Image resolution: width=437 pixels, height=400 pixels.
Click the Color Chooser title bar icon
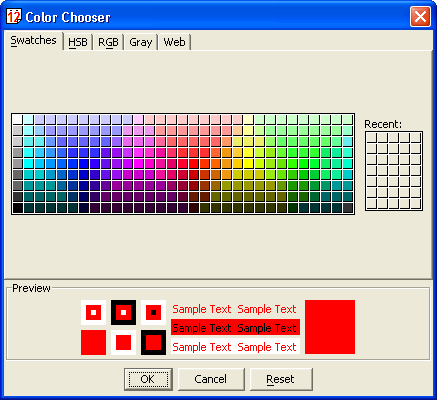pos(14,16)
